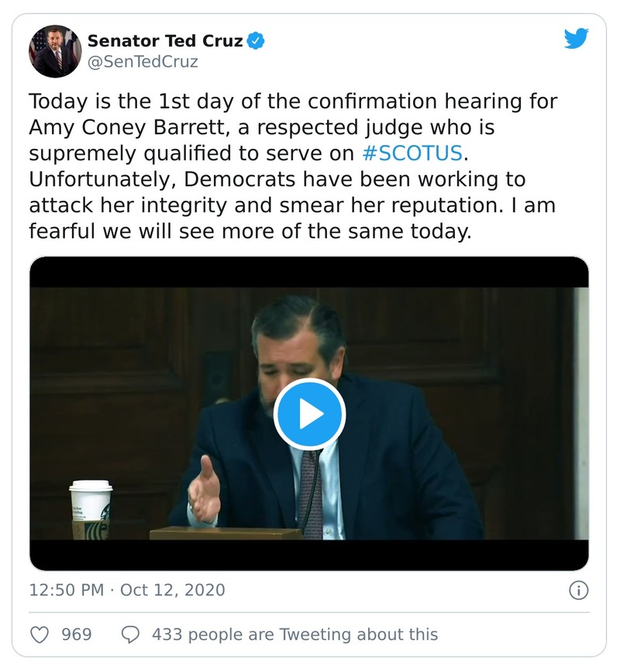This screenshot has width=620, height=672.
Task: Like the tweet with the heart icon
Action: tap(40, 635)
